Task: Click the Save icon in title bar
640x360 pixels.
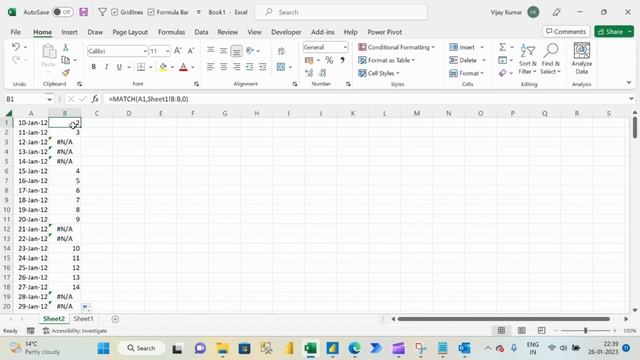Action: tap(84, 12)
